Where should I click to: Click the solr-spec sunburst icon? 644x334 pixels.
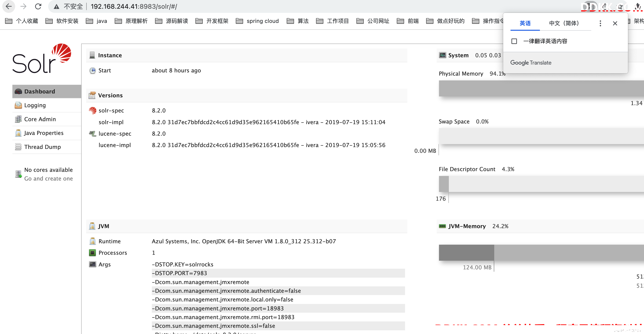point(93,110)
